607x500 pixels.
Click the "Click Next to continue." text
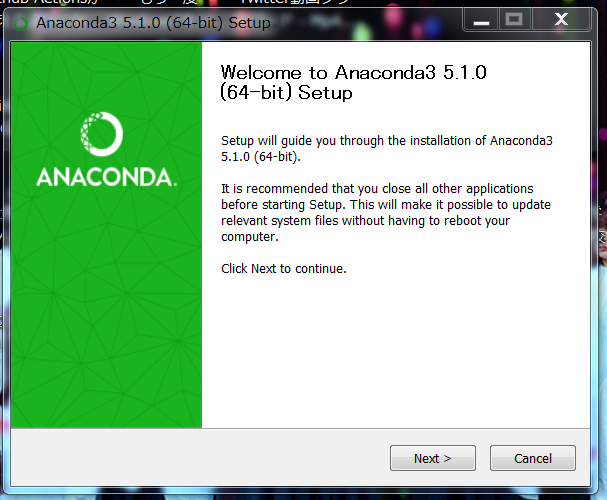pyautogui.click(x=284, y=268)
